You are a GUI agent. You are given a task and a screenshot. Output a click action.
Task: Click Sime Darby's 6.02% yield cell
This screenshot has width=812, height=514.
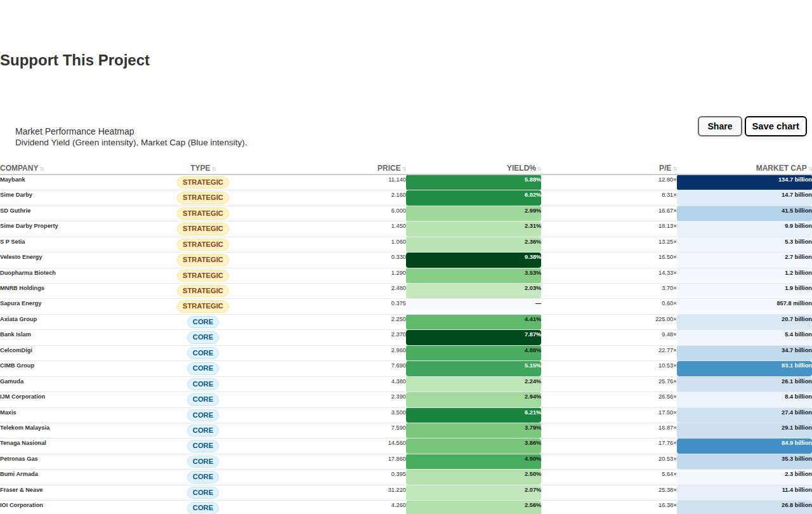tap(473, 198)
